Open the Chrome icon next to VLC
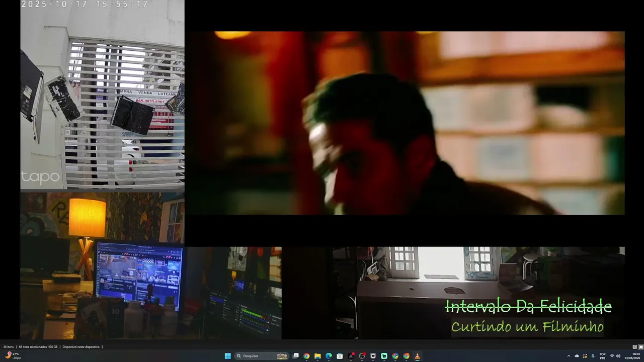 click(x=406, y=356)
